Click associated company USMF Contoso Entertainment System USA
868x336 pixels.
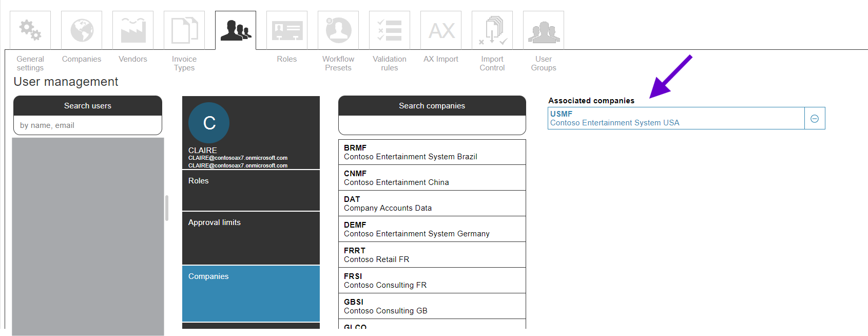click(x=676, y=118)
